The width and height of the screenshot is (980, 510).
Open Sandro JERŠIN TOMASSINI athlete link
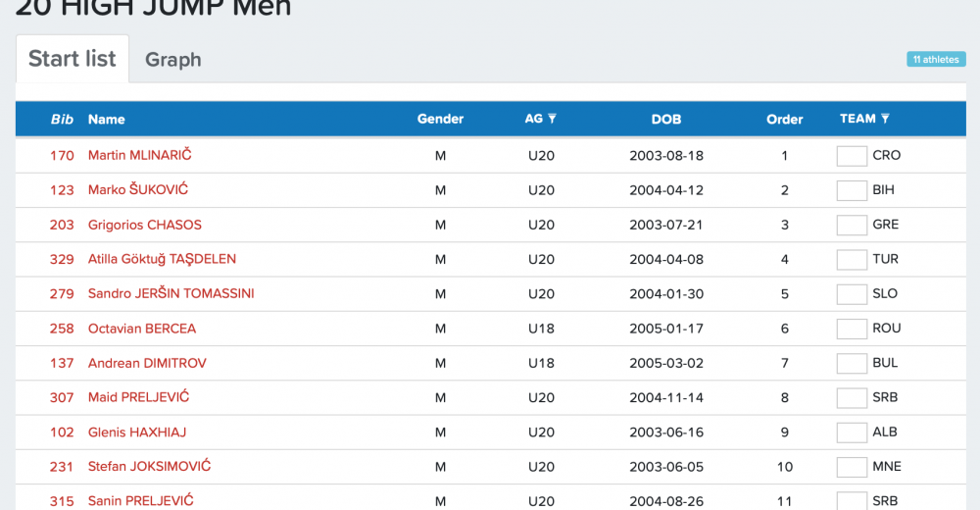(x=171, y=293)
